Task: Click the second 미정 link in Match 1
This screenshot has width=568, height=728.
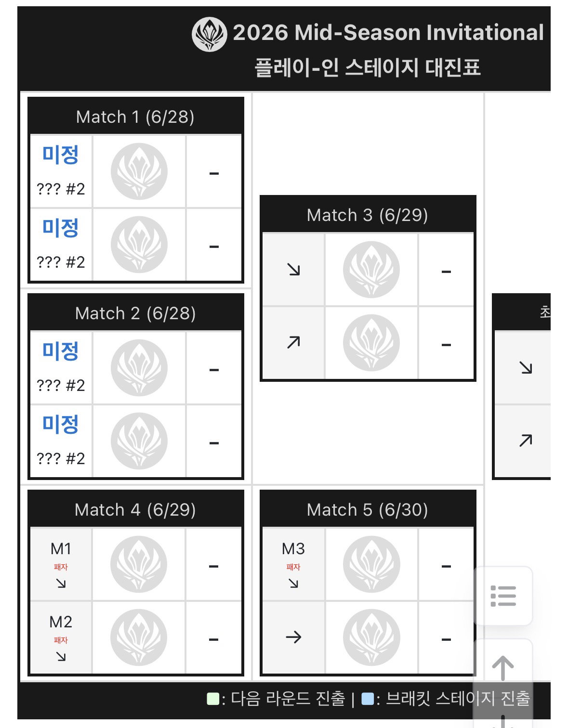Action: pyautogui.click(x=61, y=228)
